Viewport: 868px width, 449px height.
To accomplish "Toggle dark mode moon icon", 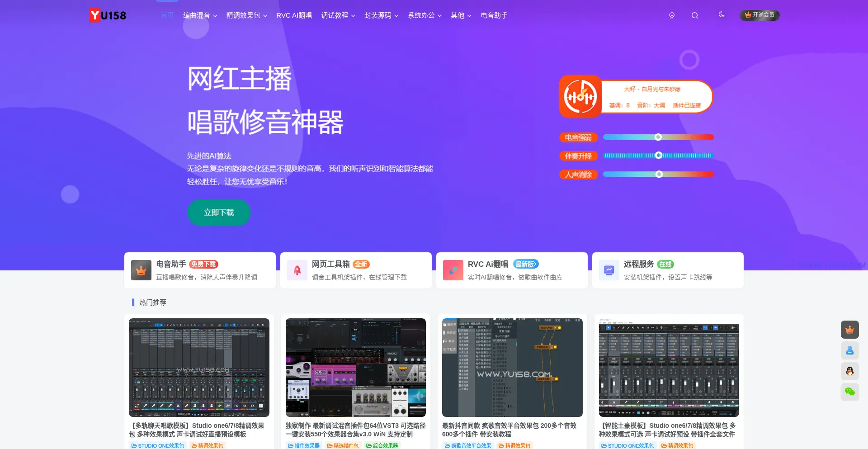I will pyautogui.click(x=722, y=14).
